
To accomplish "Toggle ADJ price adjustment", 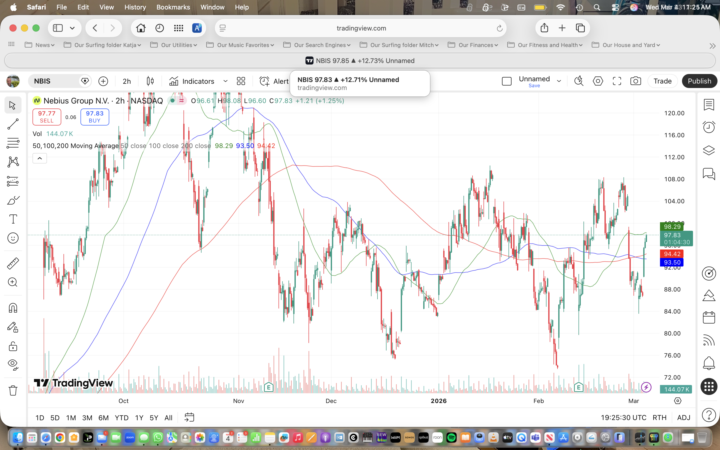I will (x=683, y=417).
